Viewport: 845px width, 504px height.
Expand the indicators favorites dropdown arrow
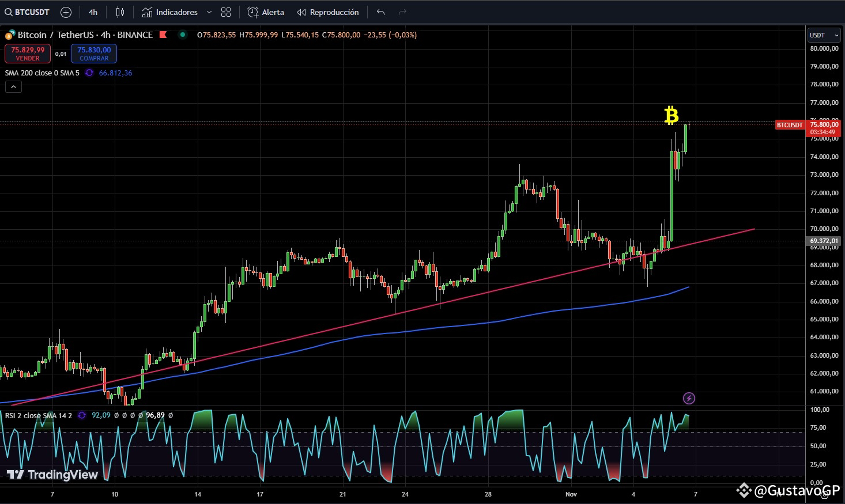[x=209, y=12]
